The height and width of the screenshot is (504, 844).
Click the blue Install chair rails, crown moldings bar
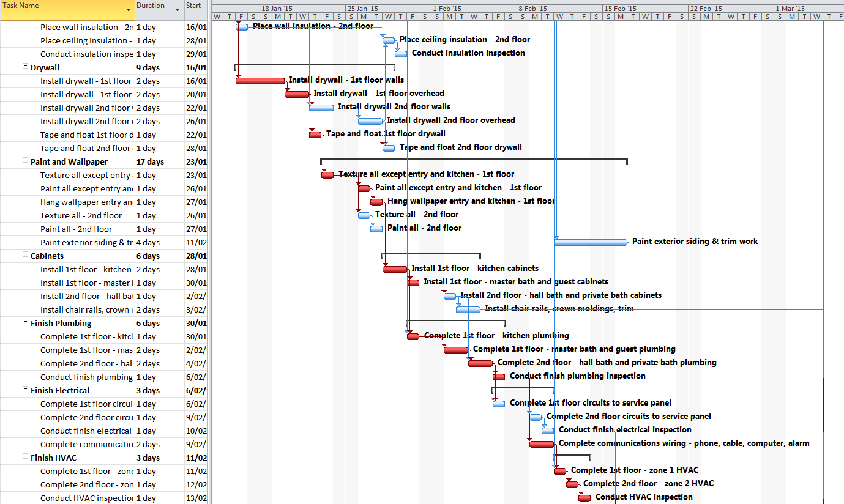tap(468, 310)
